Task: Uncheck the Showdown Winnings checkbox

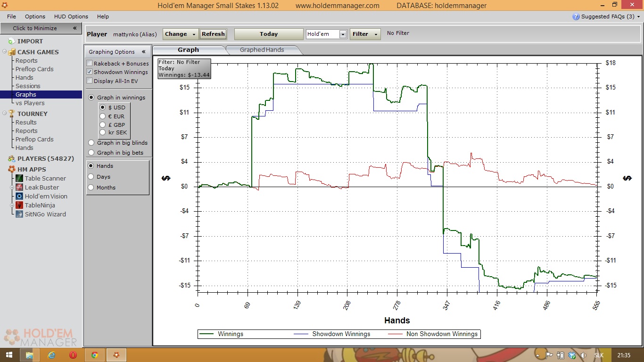Action: 90,72
